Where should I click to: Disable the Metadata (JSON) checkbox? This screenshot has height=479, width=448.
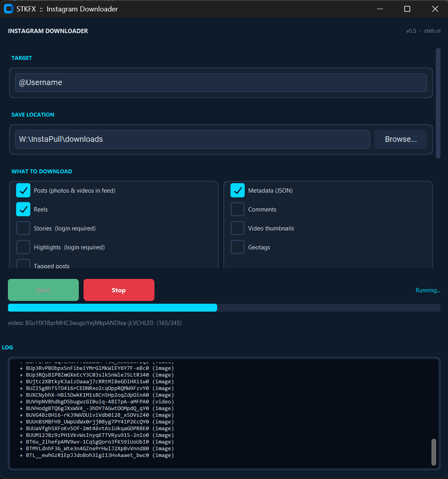click(x=238, y=190)
